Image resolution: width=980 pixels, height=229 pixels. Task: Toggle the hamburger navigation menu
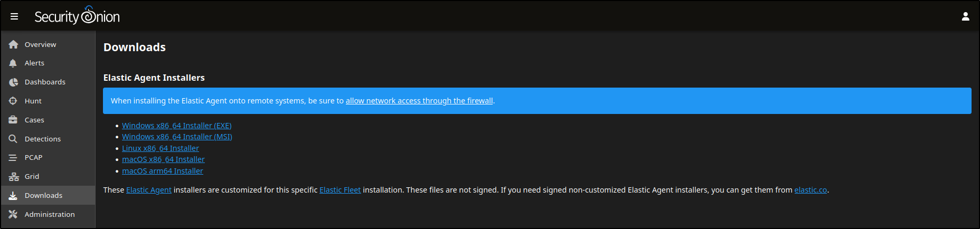click(14, 16)
